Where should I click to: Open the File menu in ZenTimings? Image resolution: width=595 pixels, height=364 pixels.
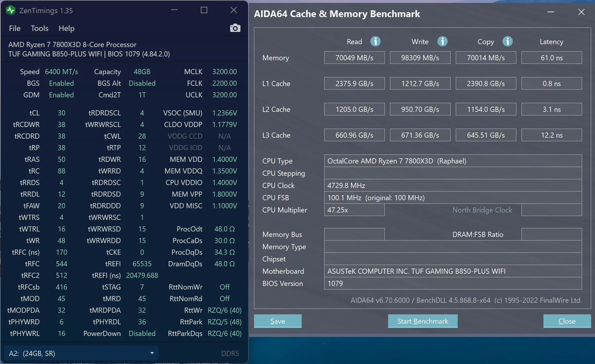click(x=15, y=28)
